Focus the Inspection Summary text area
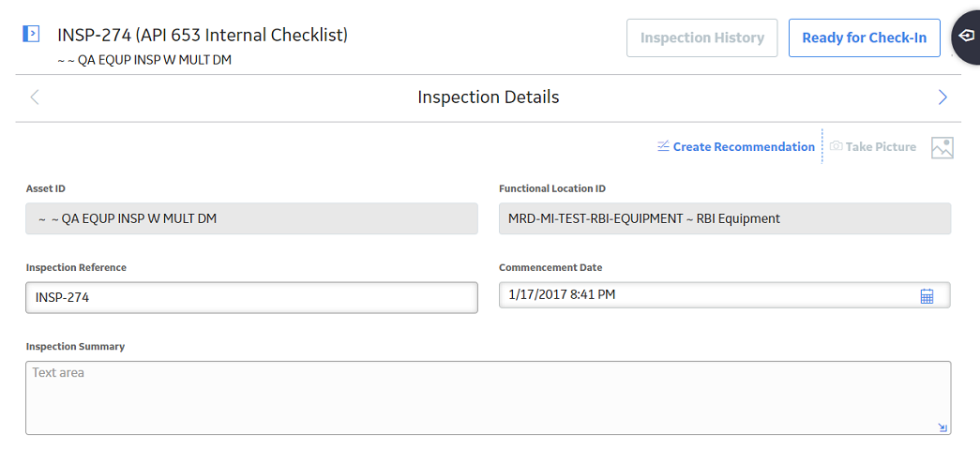Viewport: 980px width, 449px height. (489, 397)
